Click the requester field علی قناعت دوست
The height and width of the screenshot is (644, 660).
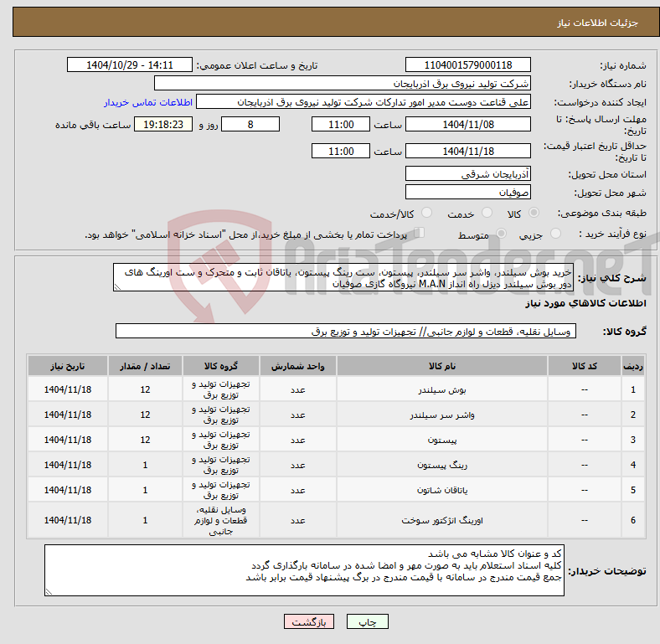364,102
